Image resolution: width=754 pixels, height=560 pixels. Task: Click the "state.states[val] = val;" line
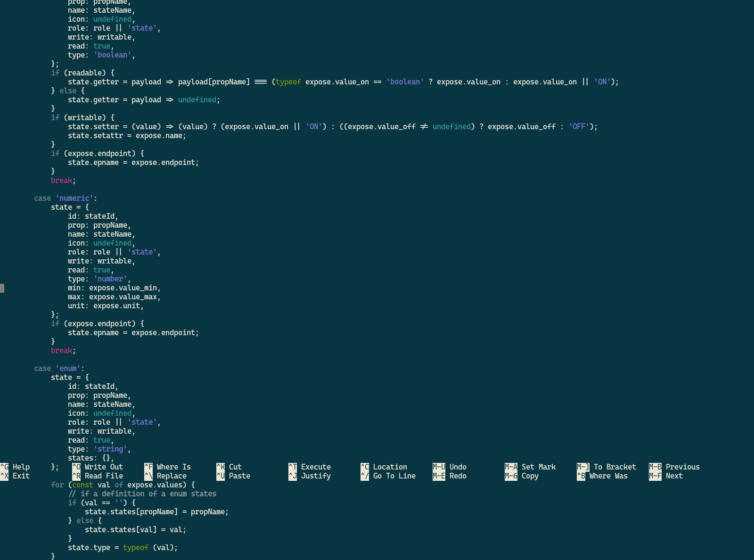[x=135, y=530]
